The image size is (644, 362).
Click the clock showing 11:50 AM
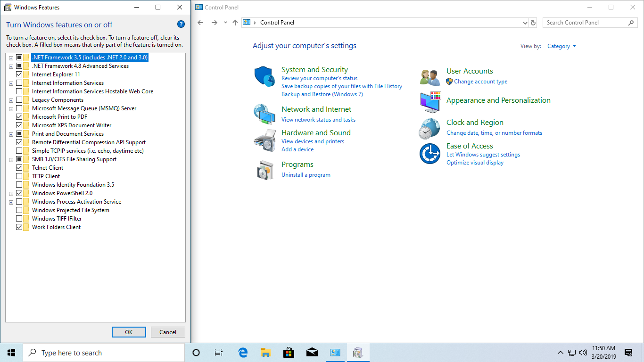603,348
